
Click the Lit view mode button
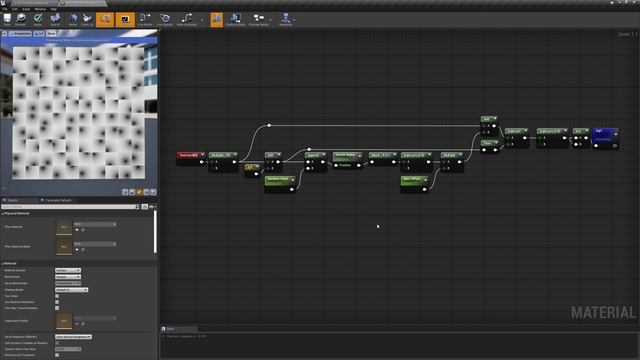[x=39, y=33]
